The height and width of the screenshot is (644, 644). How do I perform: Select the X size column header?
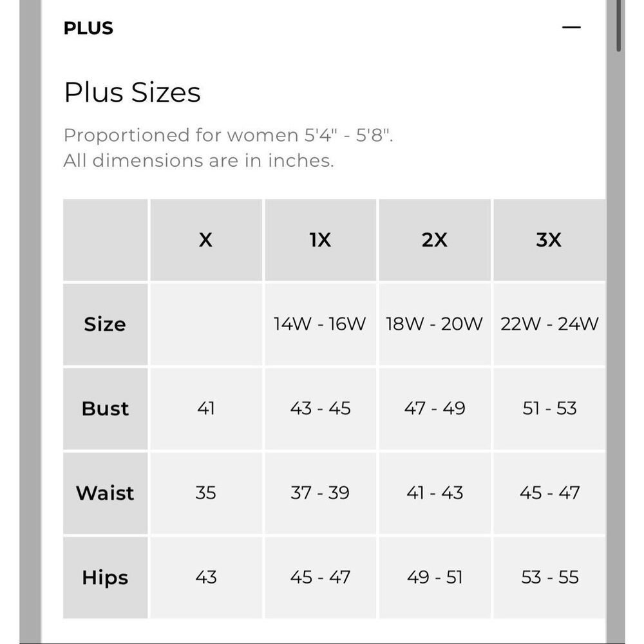(x=206, y=240)
